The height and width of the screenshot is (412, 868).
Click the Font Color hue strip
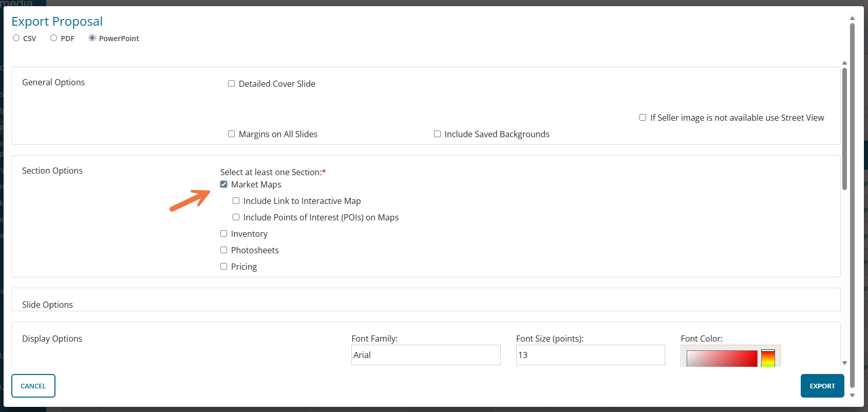(768, 359)
